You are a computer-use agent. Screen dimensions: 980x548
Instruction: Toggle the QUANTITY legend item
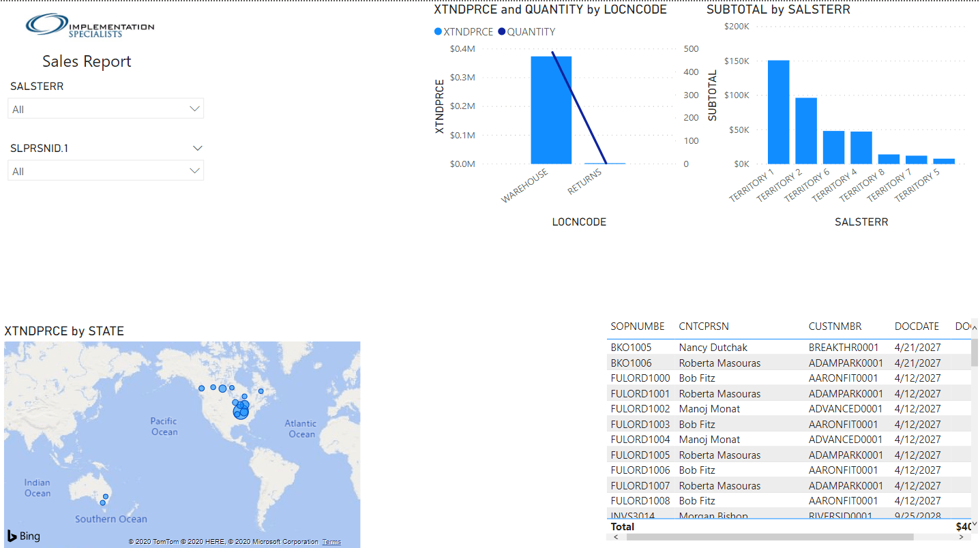coord(531,31)
